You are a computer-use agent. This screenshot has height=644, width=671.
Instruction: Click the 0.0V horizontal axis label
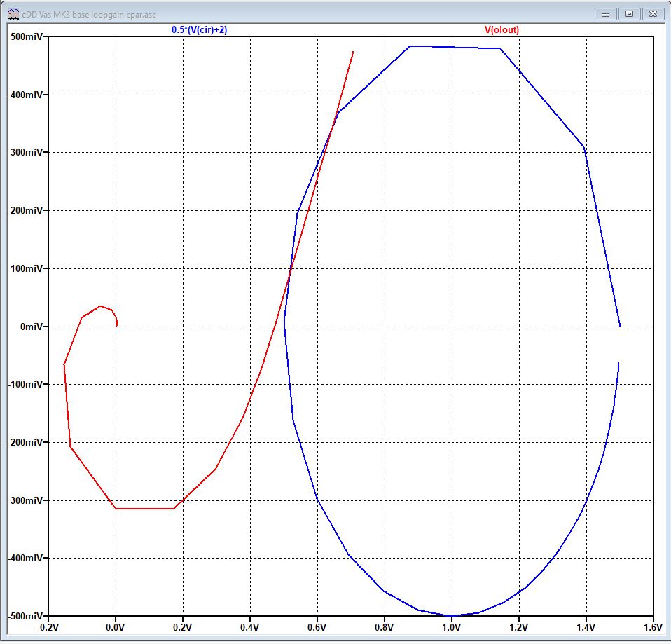pos(116,628)
